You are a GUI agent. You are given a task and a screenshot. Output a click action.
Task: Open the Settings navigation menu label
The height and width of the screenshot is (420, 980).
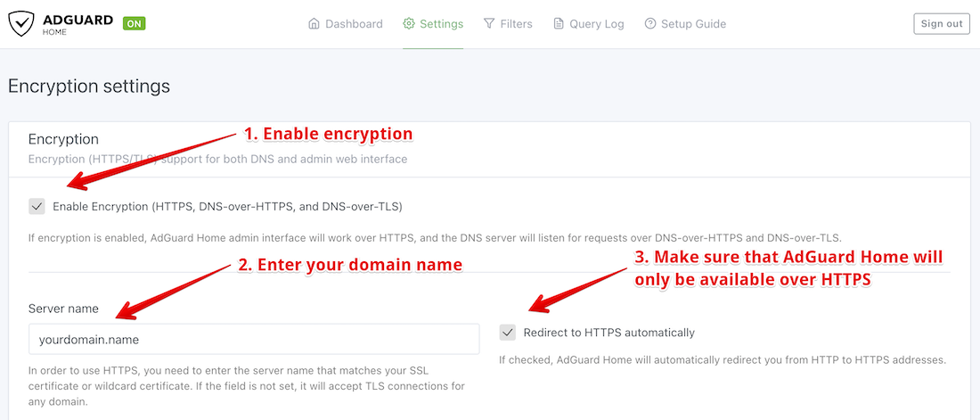441,24
